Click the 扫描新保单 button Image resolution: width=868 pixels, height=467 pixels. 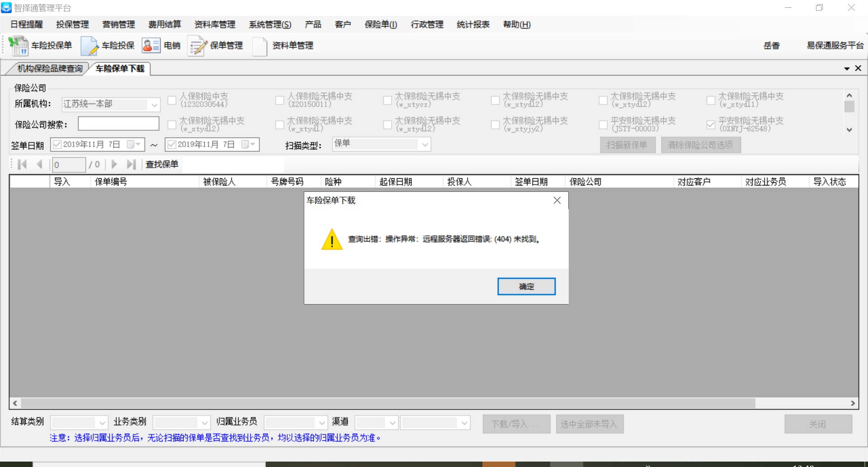pos(627,145)
